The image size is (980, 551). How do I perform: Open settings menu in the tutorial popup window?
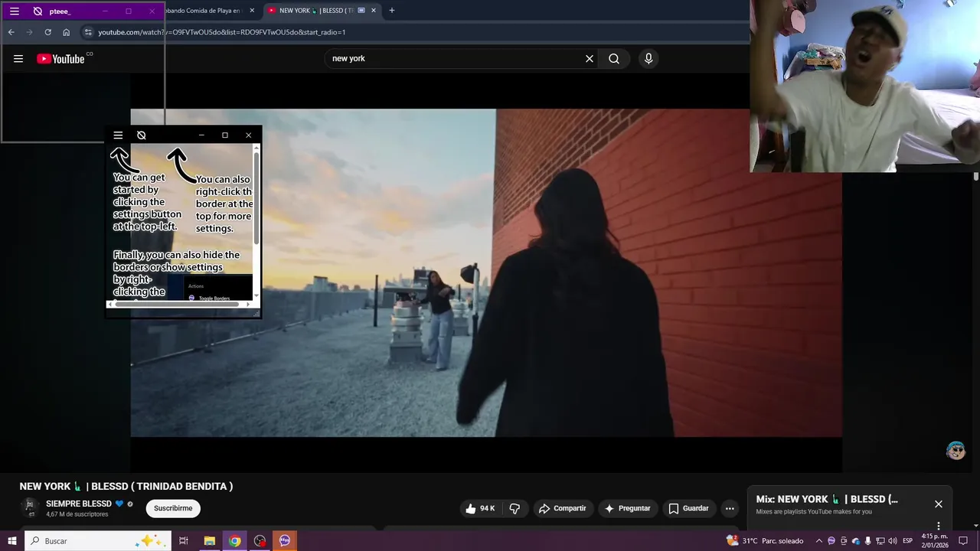(118, 135)
